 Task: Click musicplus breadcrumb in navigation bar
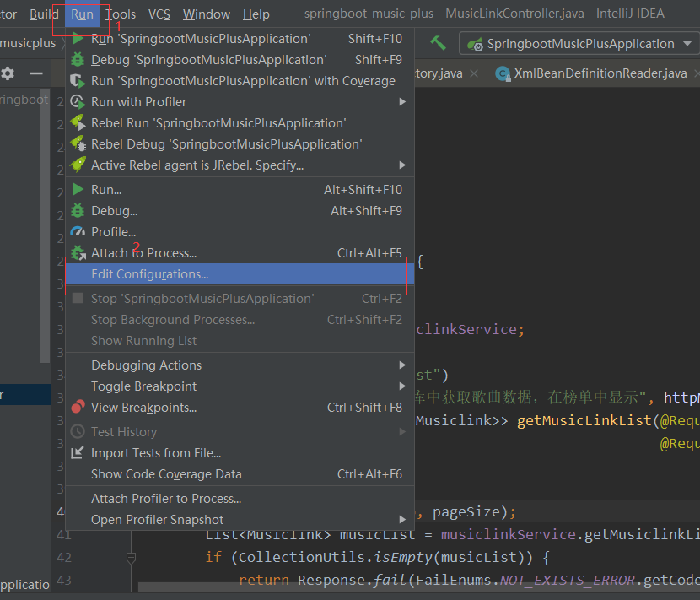28,43
